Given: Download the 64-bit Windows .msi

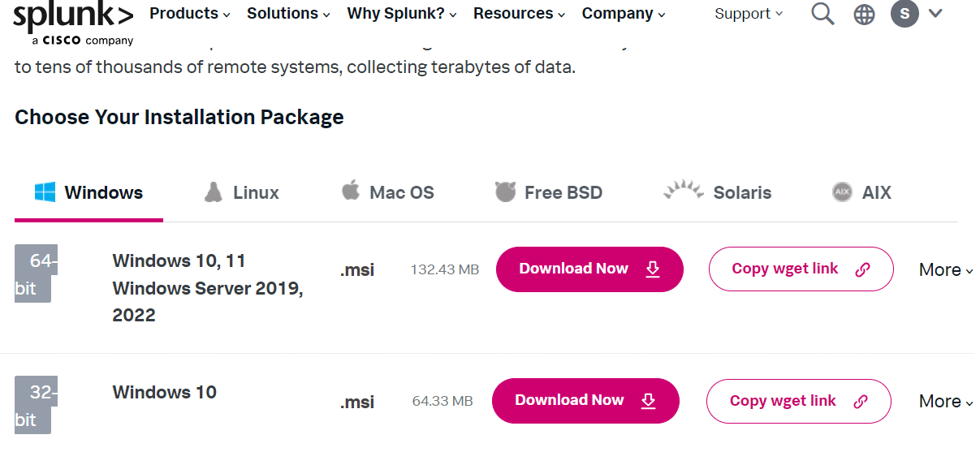Looking at the screenshot, I should pos(589,269).
